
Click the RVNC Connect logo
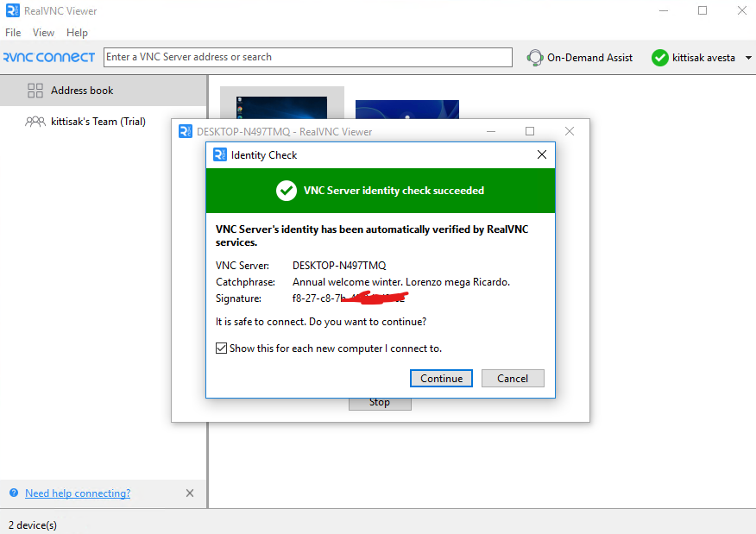click(x=49, y=57)
